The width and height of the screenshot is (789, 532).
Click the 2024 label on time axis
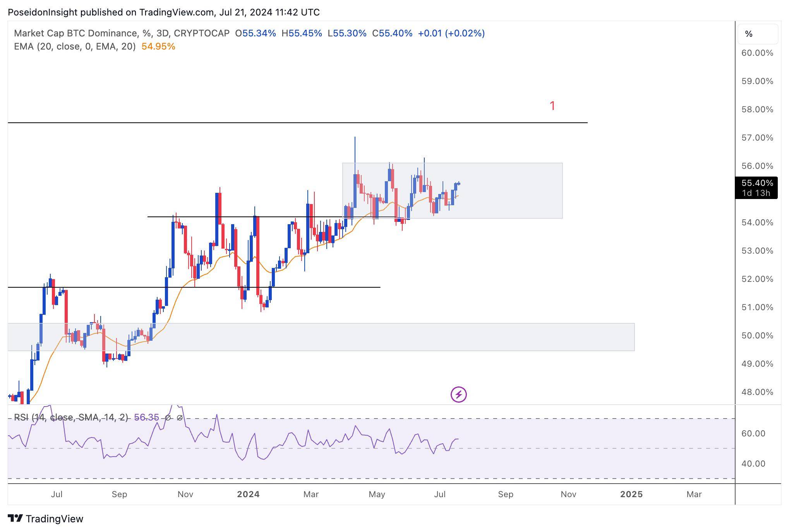tap(248, 494)
